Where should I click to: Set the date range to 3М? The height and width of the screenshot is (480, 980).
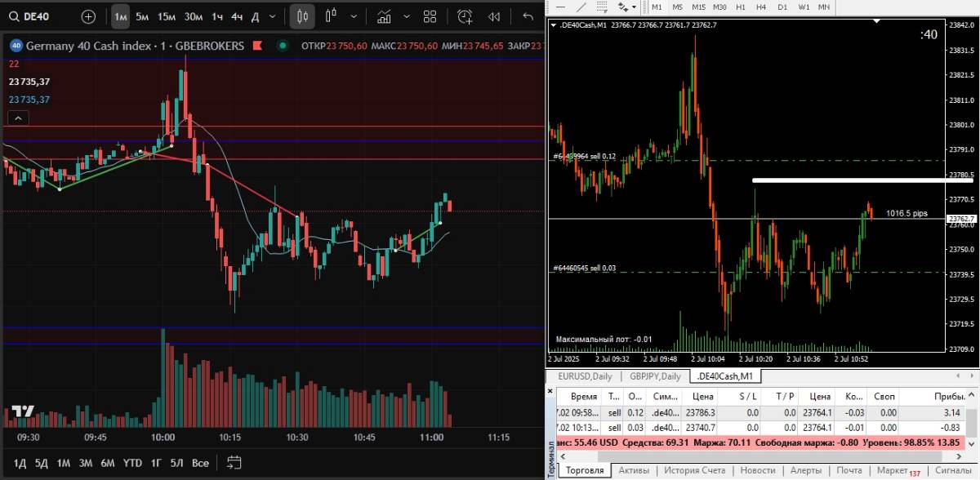[x=85, y=463]
